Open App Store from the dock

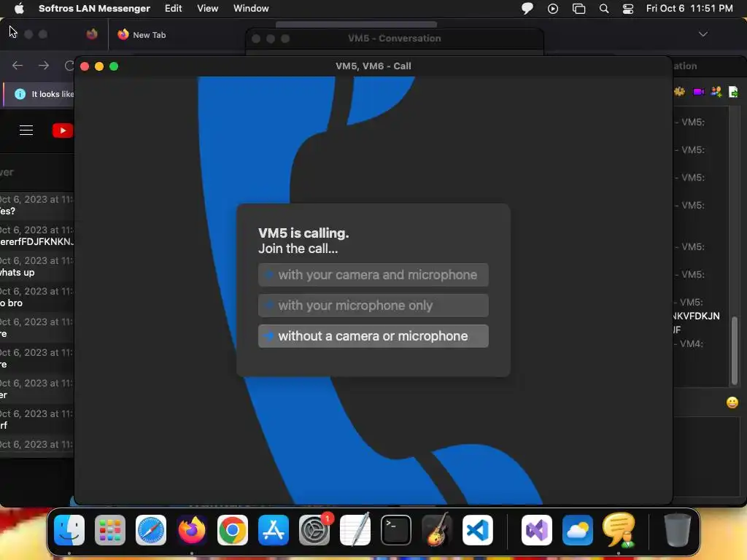point(274,530)
